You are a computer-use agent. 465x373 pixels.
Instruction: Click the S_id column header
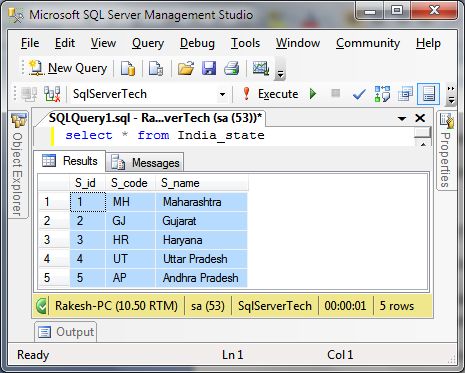(87, 183)
